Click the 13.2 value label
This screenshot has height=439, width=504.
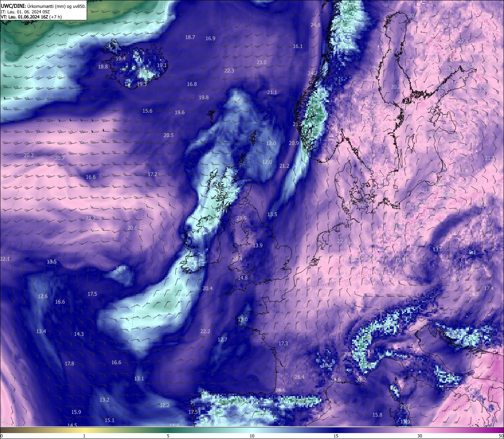(x=104, y=400)
